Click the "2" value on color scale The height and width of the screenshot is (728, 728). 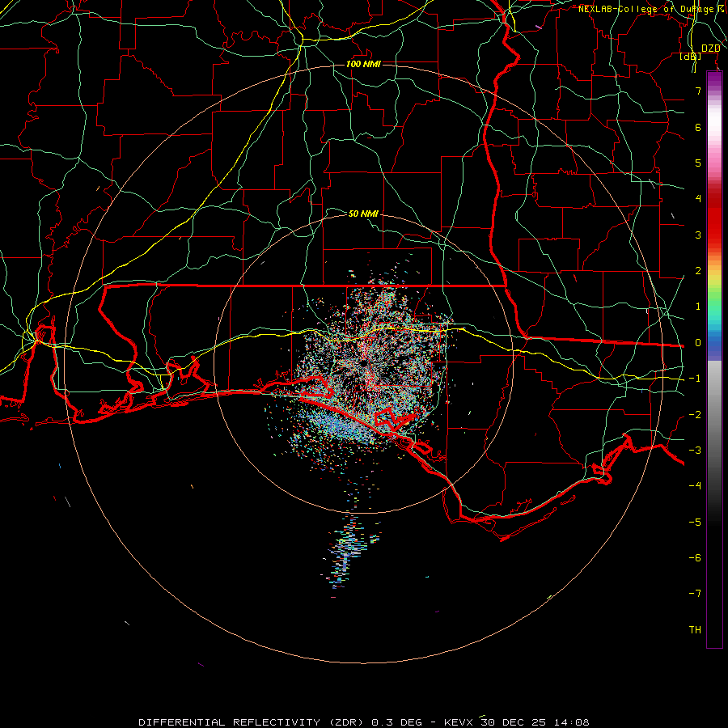(x=698, y=271)
